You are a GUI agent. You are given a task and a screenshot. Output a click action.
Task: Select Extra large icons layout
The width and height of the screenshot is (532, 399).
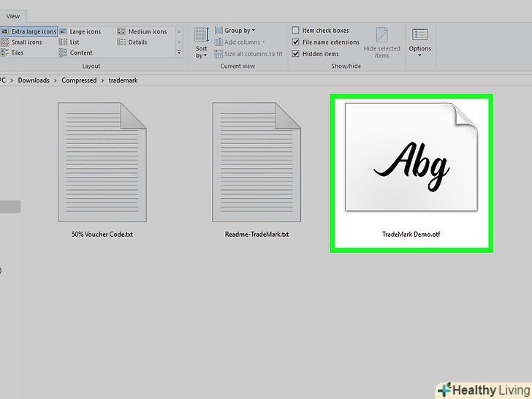click(28, 31)
